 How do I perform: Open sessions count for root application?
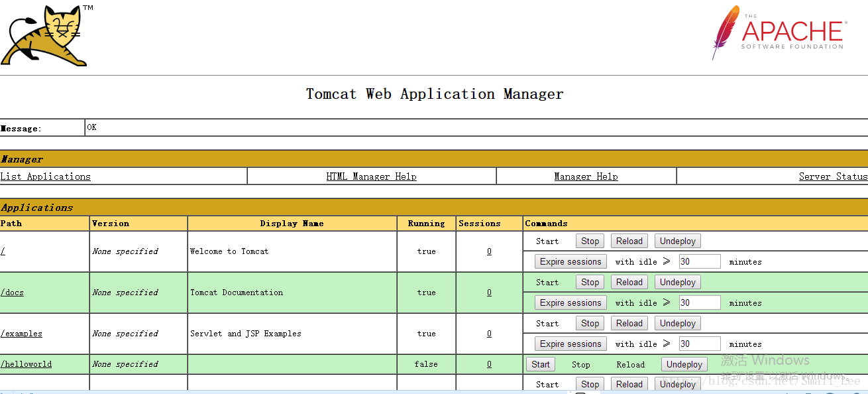pos(489,251)
